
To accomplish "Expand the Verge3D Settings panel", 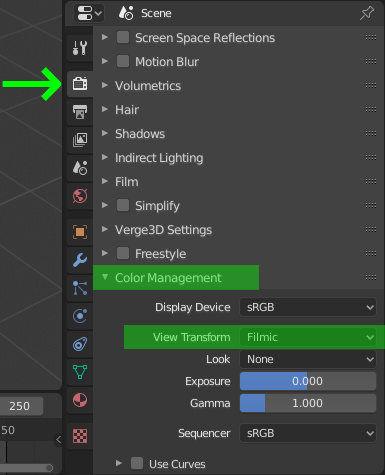I will (x=163, y=230).
